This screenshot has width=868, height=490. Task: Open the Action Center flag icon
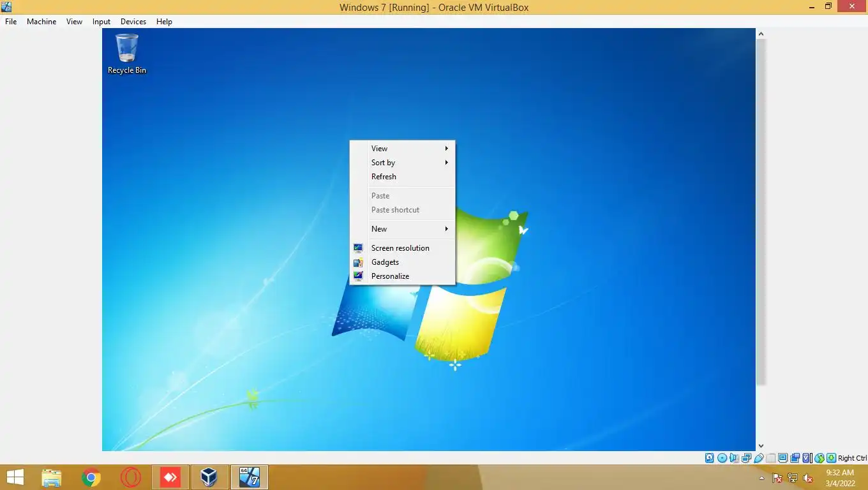click(x=777, y=478)
